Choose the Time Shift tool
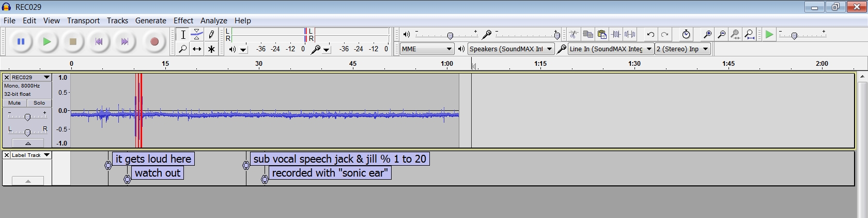Viewport: 868px width, 218px height. [197, 49]
